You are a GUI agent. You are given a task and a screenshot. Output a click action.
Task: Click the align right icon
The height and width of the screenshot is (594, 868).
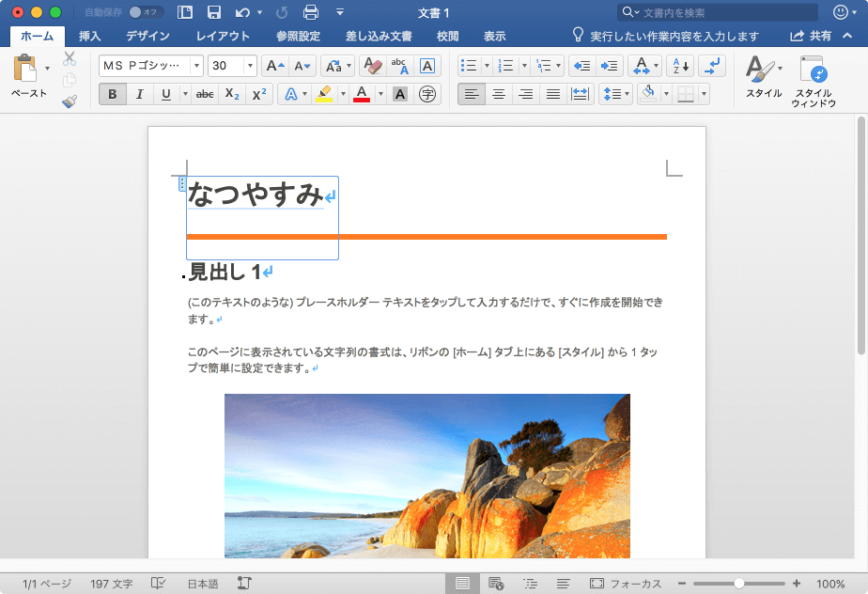coord(526,94)
